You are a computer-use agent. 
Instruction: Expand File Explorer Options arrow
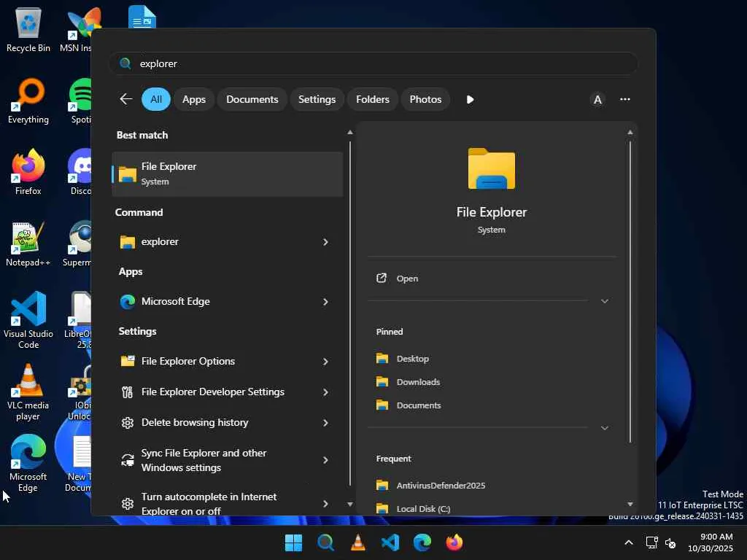click(325, 362)
